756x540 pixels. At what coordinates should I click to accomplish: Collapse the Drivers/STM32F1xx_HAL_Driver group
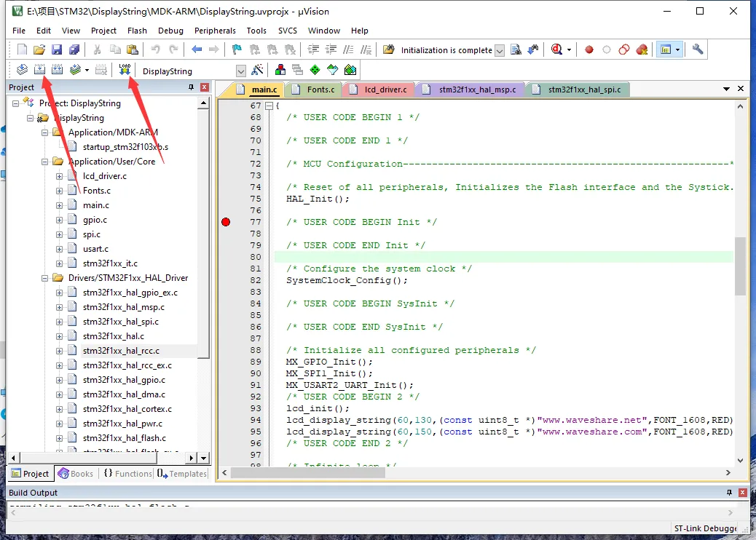[45, 279]
